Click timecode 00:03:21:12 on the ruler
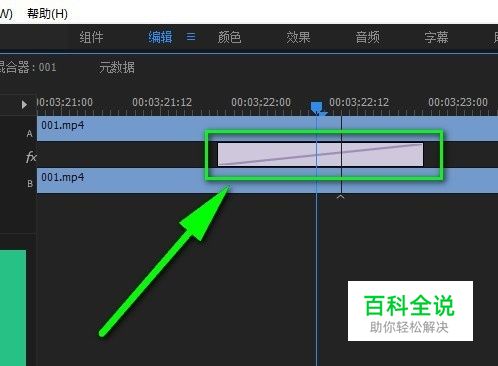This screenshot has height=366, width=498. click(162, 102)
